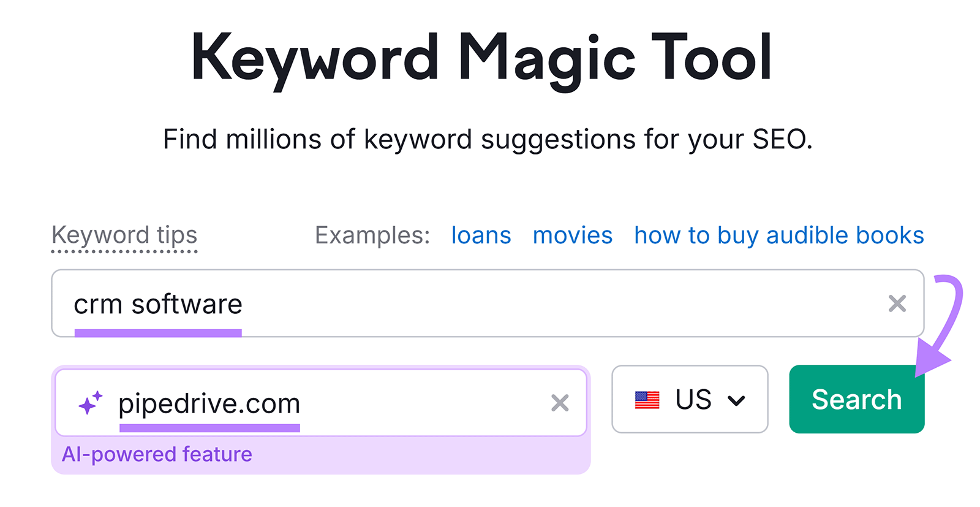
Task: Choose the 'loans' example keyword
Action: tap(481, 235)
